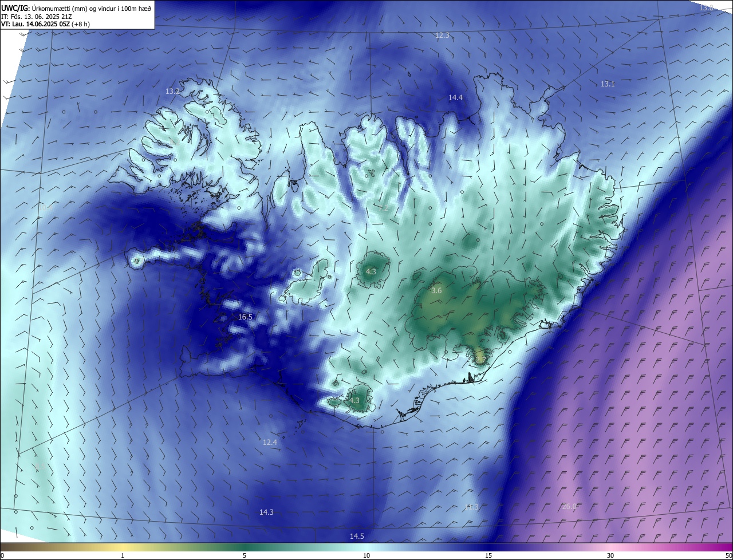Click the 12.4 value south of the coast
The height and width of the screenshot is (560, 733).
(x=270, y=443)
